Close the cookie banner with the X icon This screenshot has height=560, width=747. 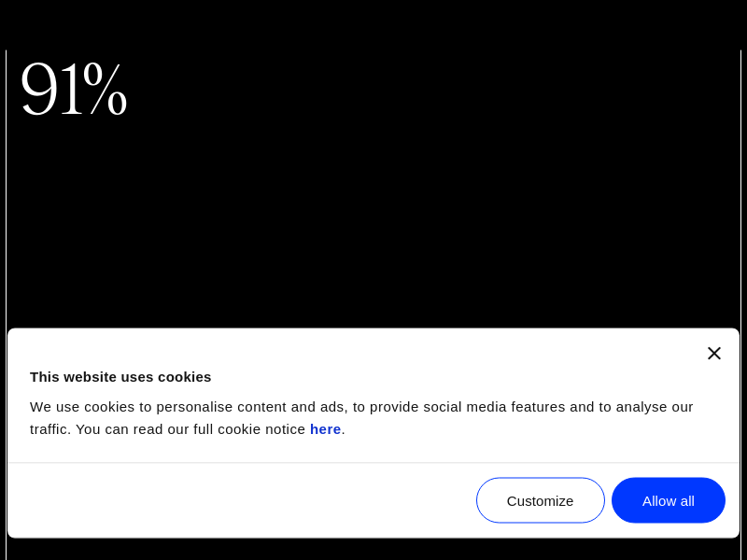coord(714,353)
